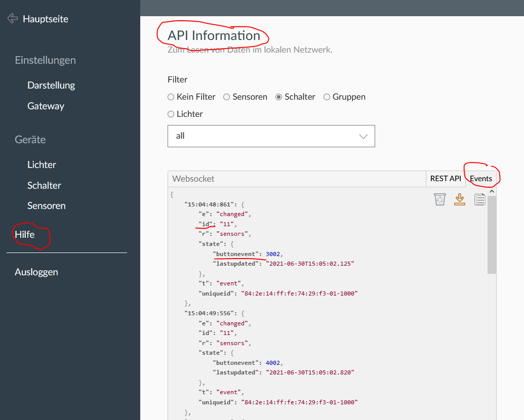This screenshot has height=420, width=524.
Task: Select the Sensoren filter radio button
Action: (227, 97)
